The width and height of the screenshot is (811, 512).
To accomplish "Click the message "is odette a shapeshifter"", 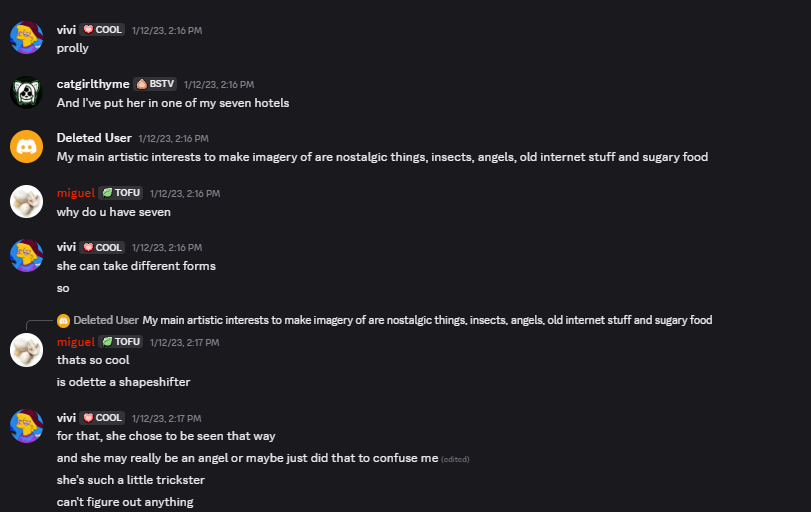I will (123, 382).
